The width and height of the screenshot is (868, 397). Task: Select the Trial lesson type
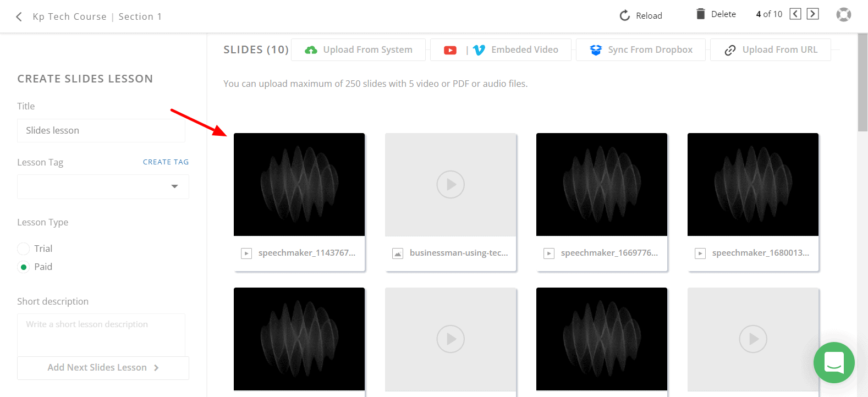pyautogui.click(x=23, y=249)
